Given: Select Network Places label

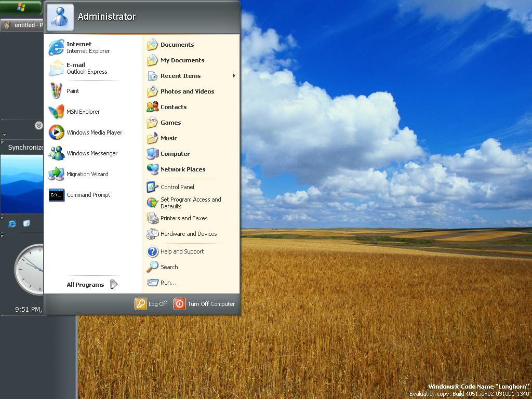Looking at the screenshot, I should point(183,169).
